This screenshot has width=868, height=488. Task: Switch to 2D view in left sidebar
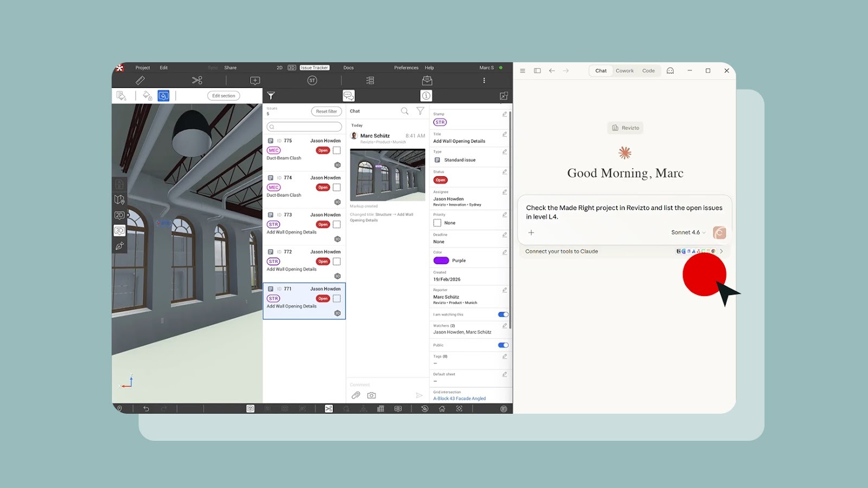119,215
